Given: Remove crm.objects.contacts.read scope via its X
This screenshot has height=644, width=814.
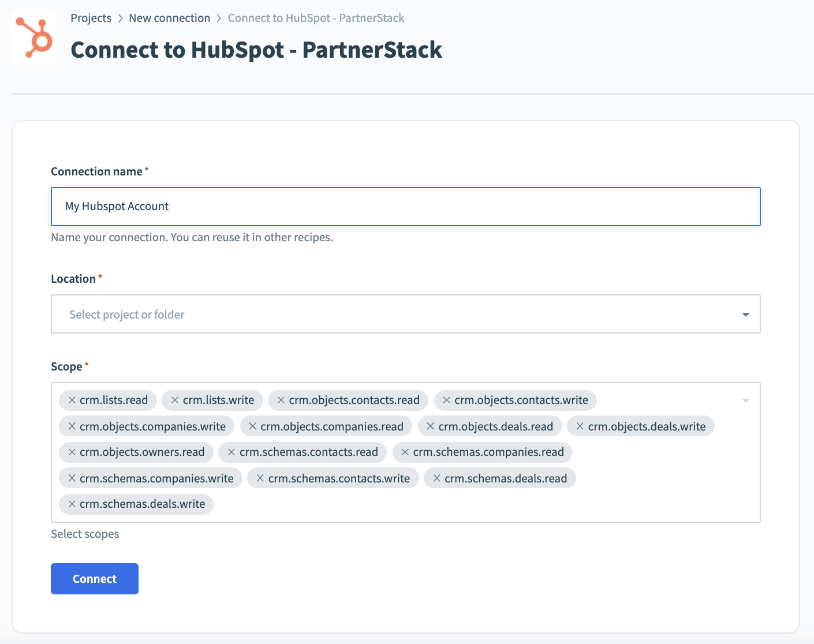Looking at the screenshot, I should [281, 400].
